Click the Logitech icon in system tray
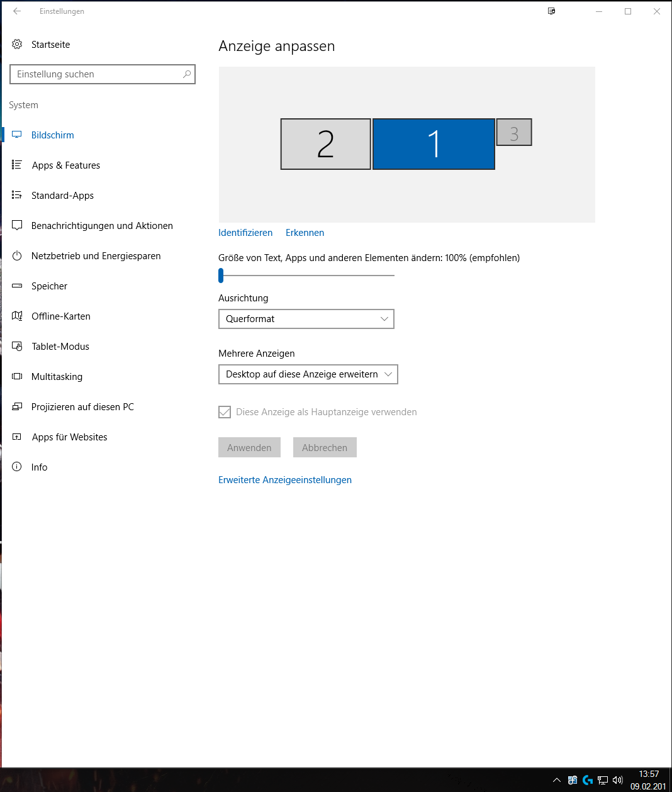The height and width of the screenshot is (792, 672). 588,780
